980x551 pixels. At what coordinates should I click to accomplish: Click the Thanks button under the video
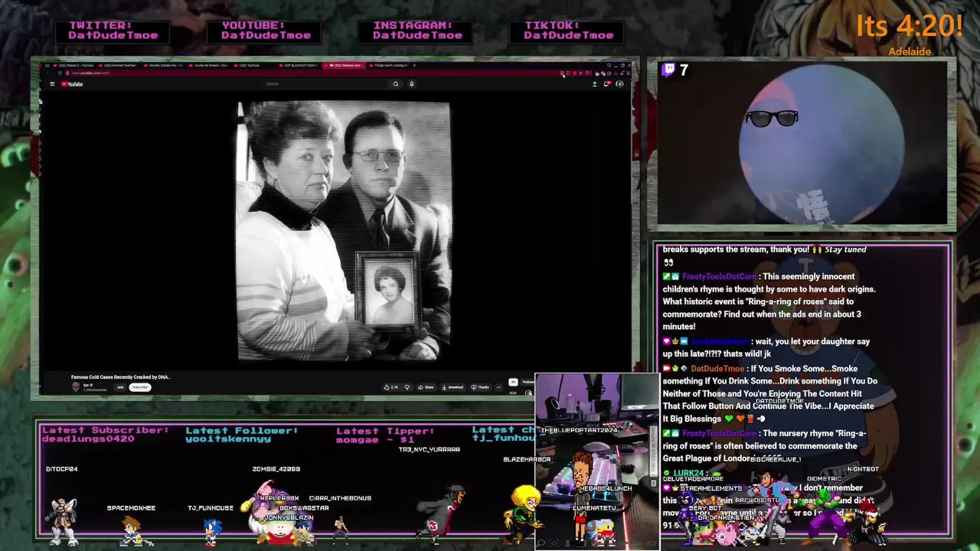pos(480,387)
